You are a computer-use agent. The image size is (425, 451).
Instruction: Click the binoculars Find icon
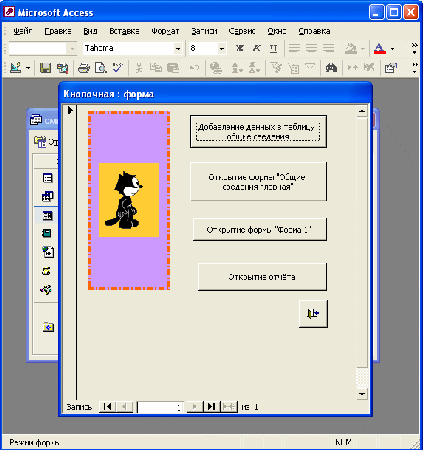click(331, 68)
